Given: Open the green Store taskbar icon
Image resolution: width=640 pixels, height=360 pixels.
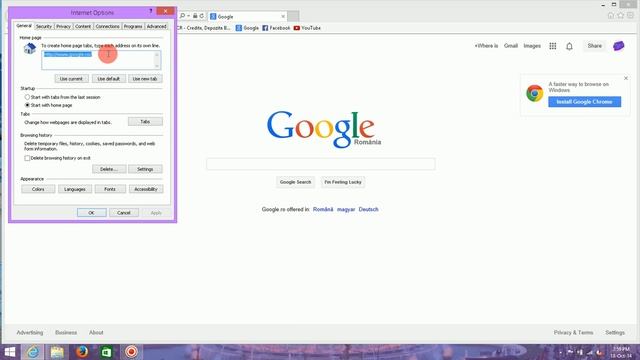Looking at the screenshot, I should [106, 352].
